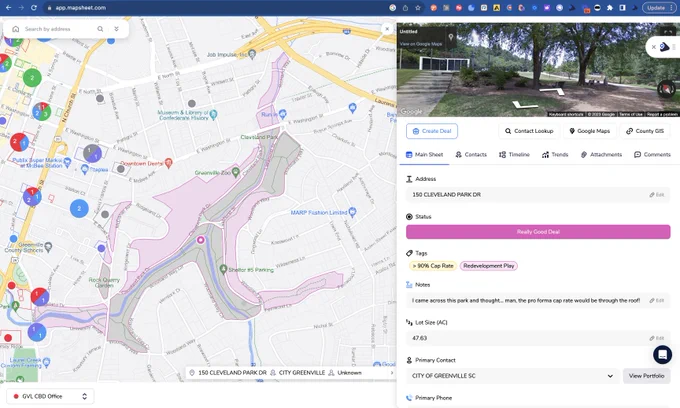
Task: Click the Laurel Creek Custom Framing pin
Action: [x=46, y=361]
